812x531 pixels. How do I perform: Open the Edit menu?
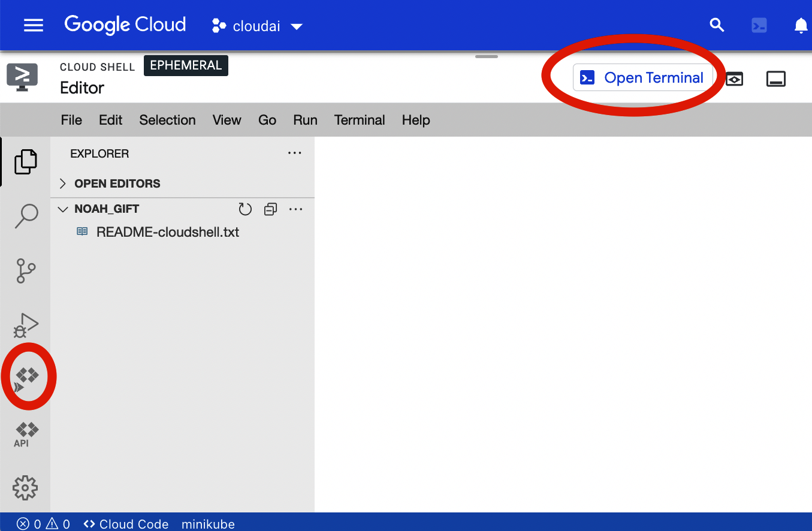click(x=111, y=120)
